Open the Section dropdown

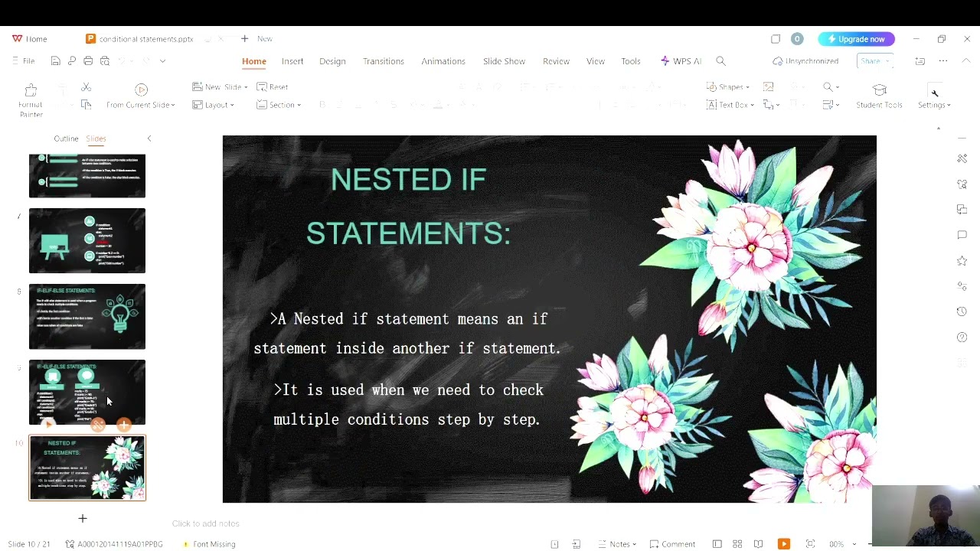pos(279,105)
